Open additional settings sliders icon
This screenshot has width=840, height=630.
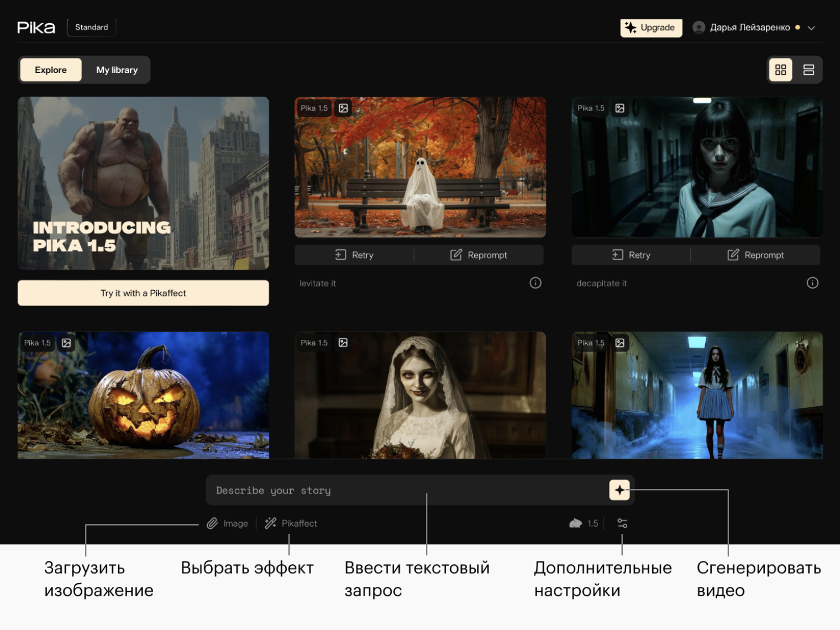(x=622, y=523)
